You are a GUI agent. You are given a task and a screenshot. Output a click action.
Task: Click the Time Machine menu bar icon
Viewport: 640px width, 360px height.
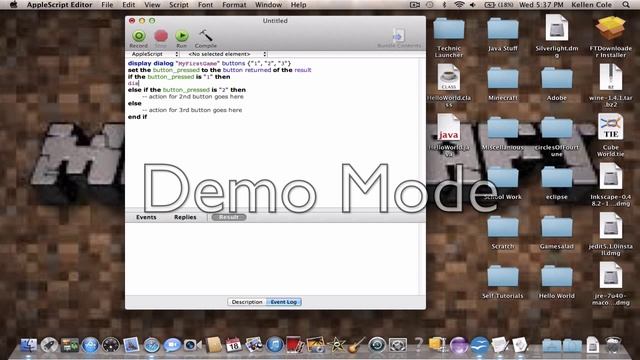pyautogui.click(x=429, y=5)
